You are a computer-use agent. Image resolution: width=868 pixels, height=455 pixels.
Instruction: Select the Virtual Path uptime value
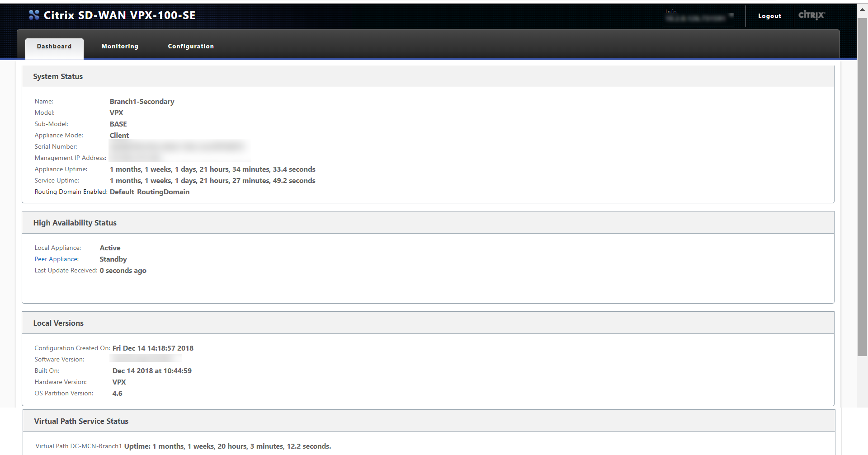227,446
